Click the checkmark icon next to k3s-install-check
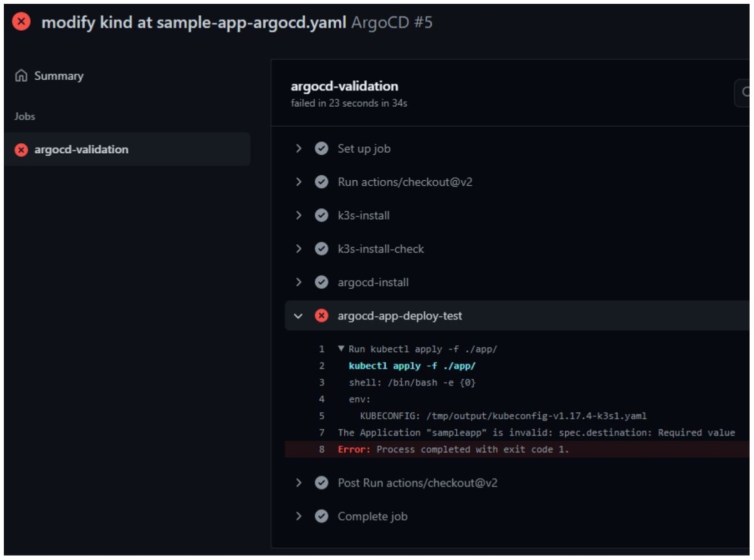The height and width of the screenshot is (560, 754). pos(320,248)
